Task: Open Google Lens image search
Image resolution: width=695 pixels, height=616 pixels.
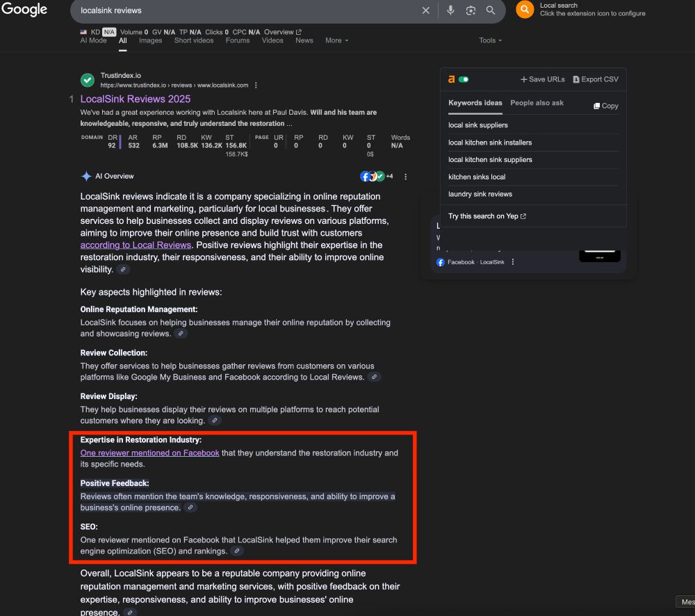Action: click(471, 10)
